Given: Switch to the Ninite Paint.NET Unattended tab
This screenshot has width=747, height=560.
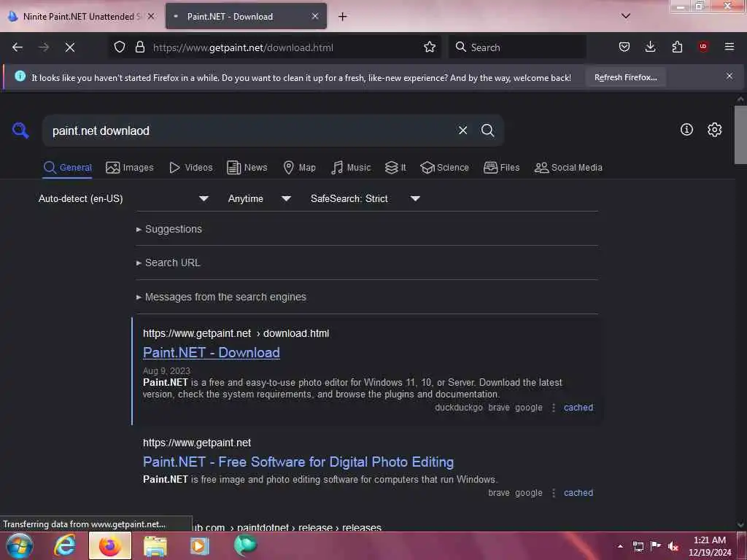Looking at the screenshot, I should [x=81, y=16].
